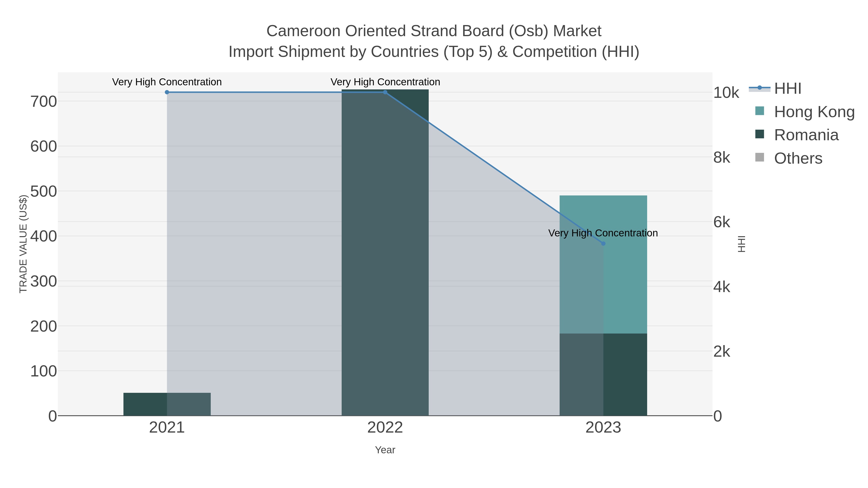
Task: Click the 'Very High Concentration' label above 2022
Action: point(385,82)
